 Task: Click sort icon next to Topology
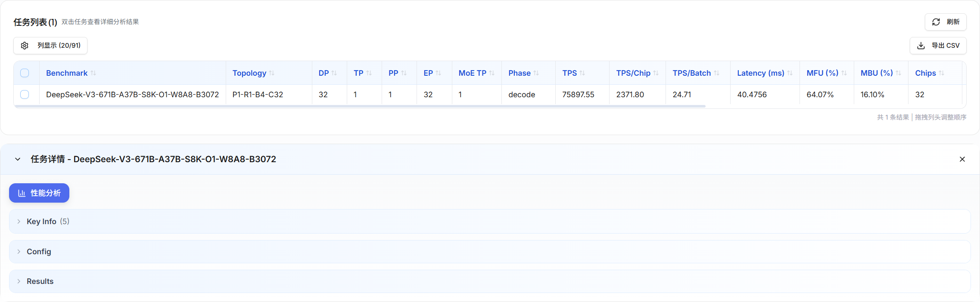[x=272, y=73]
